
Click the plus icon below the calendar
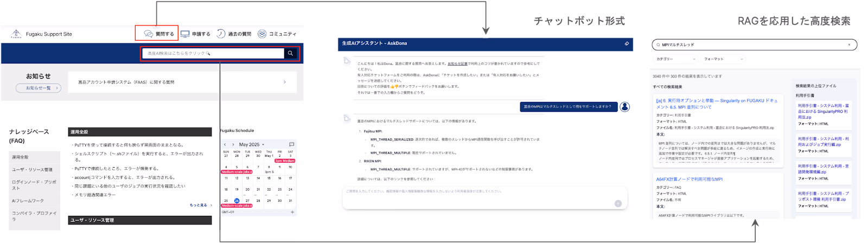pos(292,212)
